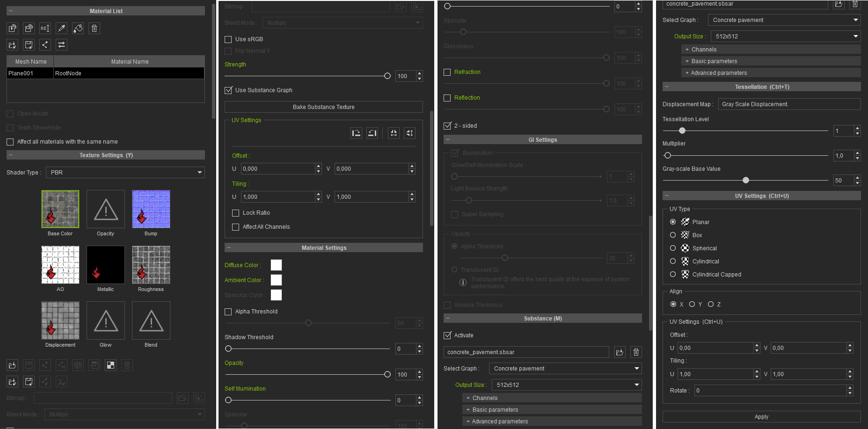Click the rotate UV counter-clockwise icon
This screenshot has width=868, height=429.
[x=372, y=133]
